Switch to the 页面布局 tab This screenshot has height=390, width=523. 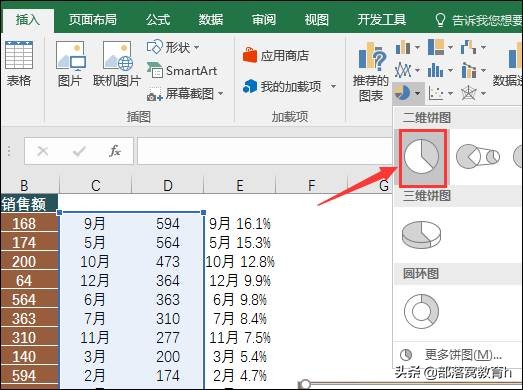93,20
